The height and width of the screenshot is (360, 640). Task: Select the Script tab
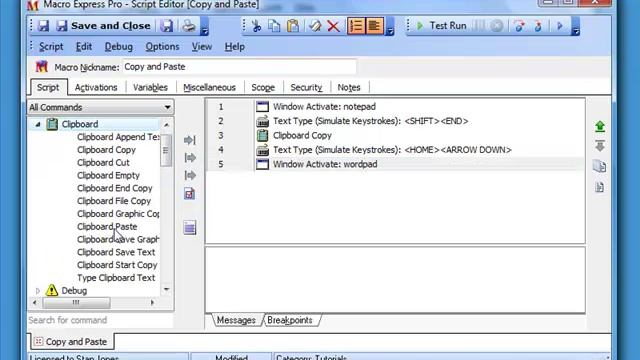click(48, 88)
